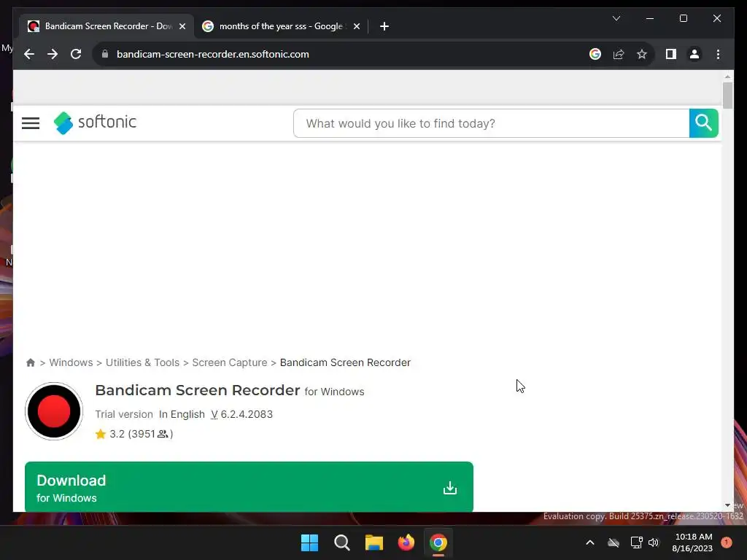Viewport: 747px width, 560px height.
Task: Open the Chrome profile menu
Action: [x=694, y=54]
